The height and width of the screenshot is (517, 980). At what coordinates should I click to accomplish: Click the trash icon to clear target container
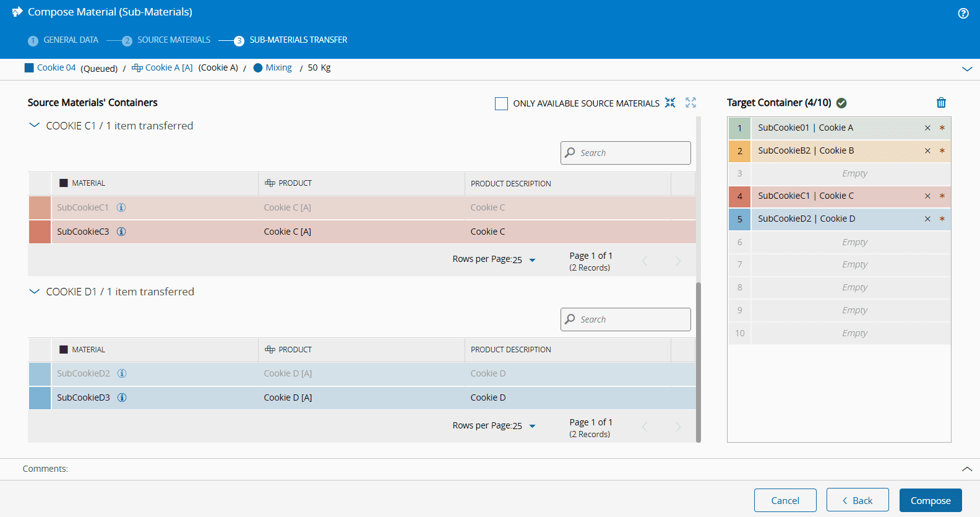[x=941, y=103]
